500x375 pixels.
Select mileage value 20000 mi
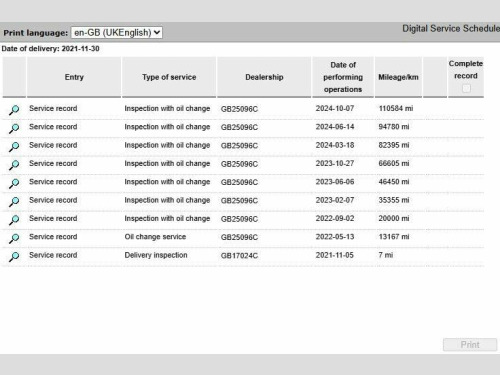tap(394, 218)
